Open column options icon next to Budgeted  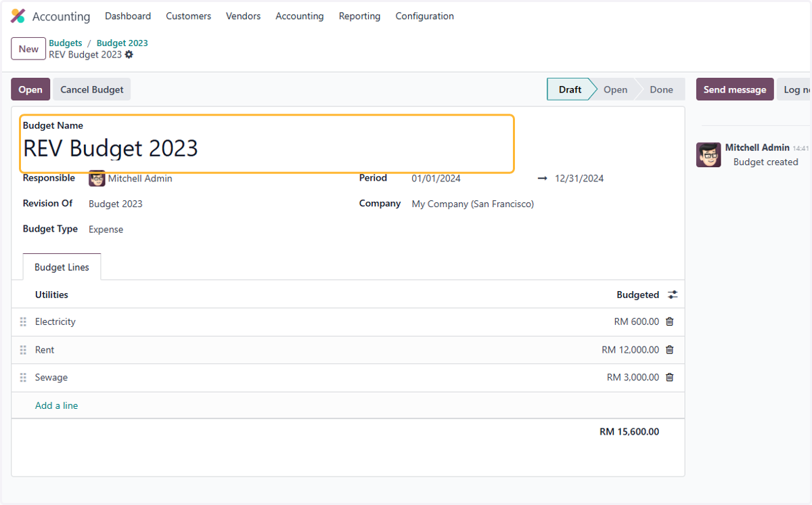(673, 294)
